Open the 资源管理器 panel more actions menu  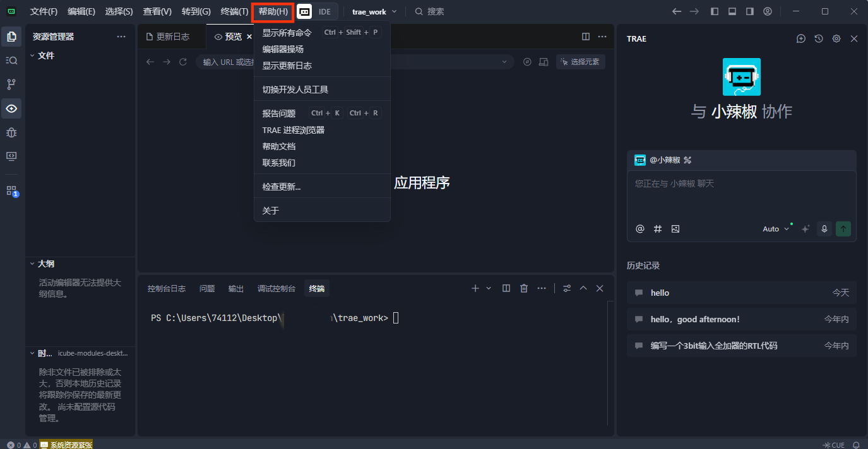pyautogui.click(x=121, y=37)
